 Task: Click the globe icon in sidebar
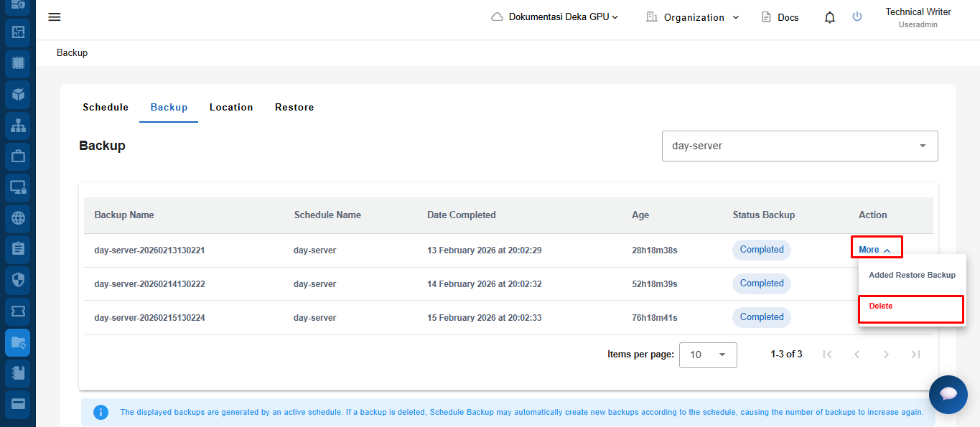click(18, 218)
